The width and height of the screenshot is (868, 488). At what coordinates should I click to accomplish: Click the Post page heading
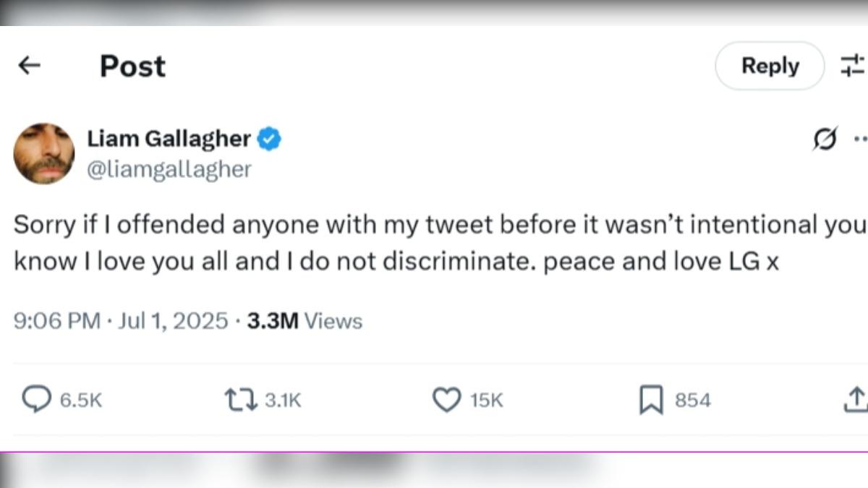pos(133,66)
